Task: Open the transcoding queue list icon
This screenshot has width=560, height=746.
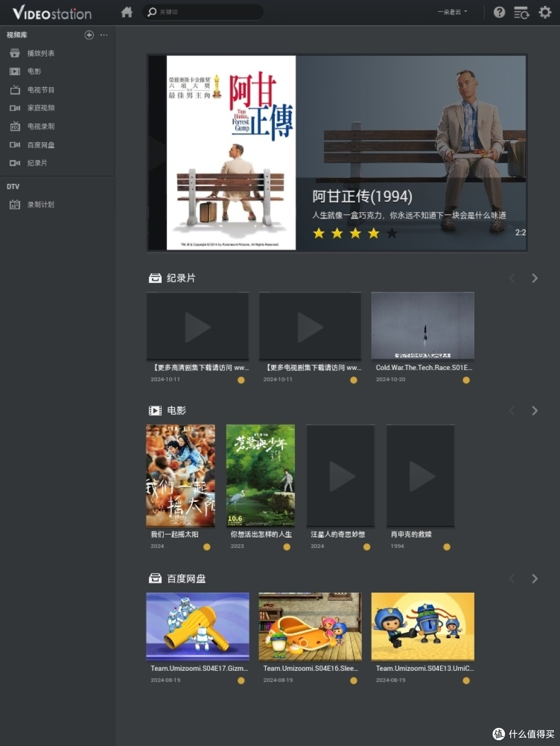Action: point(521,12)
